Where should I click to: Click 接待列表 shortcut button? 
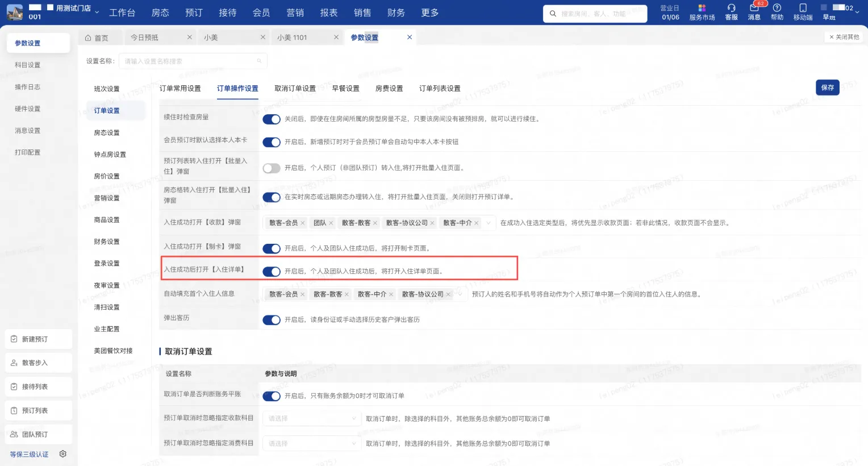(39, 387)
